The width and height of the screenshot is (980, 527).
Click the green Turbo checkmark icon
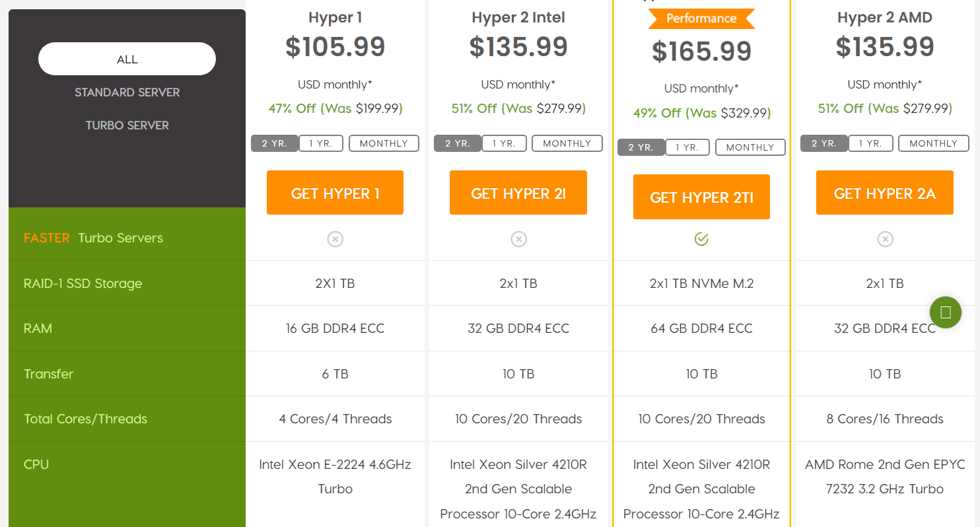click(701, 239)
